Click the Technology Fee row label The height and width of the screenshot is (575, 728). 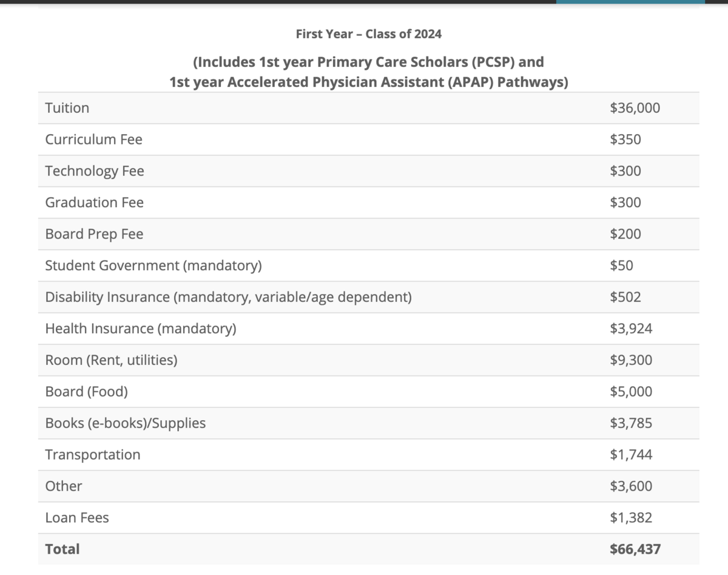pyautogui.click(x=95, y=171)
